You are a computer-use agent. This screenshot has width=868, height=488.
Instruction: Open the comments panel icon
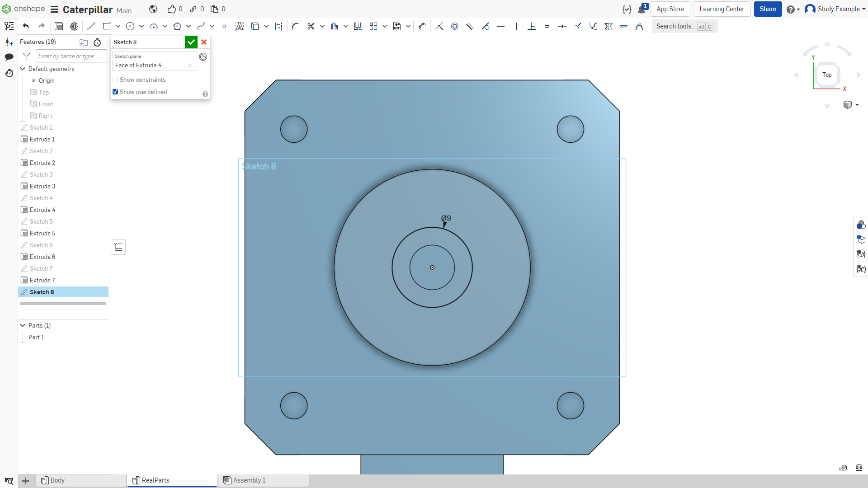tap(9, 57)
